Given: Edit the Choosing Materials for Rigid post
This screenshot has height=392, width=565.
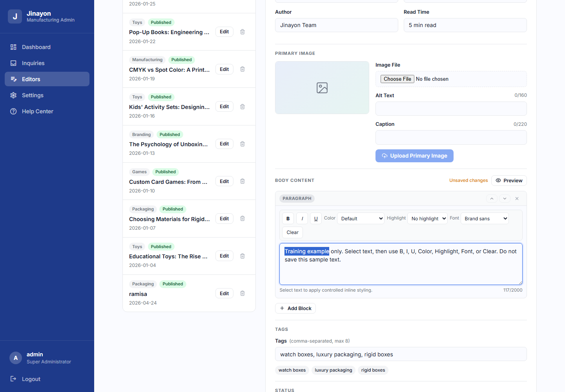Looking at the screenshot, I should click(224, 219).
